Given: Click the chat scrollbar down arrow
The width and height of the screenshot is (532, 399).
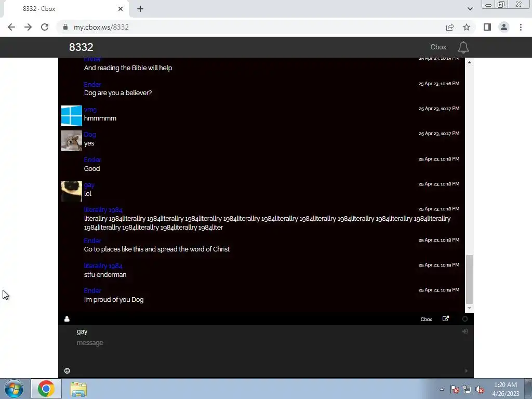Looking at the screenshot, I should [469, 308].
